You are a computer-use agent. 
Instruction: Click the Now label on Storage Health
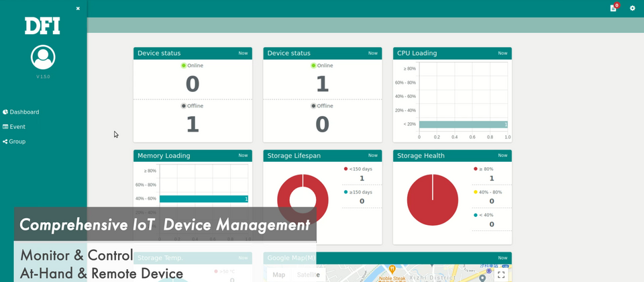click(502, 156)
